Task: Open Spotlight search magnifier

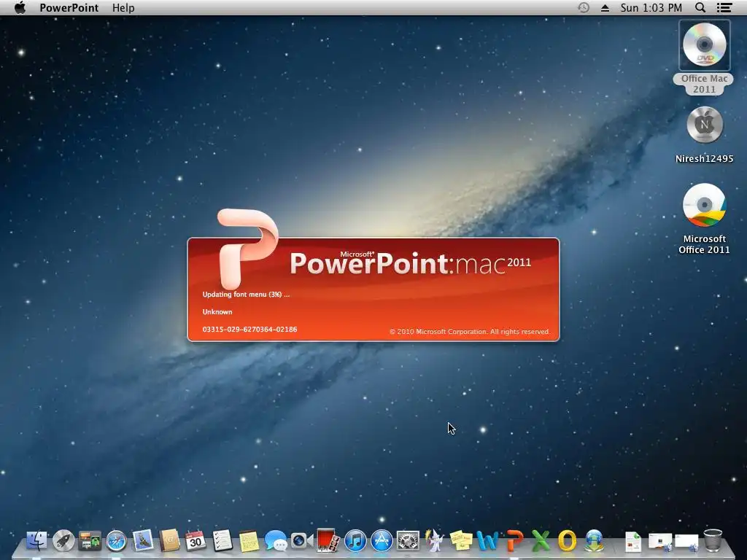Action: click(700, 7)
